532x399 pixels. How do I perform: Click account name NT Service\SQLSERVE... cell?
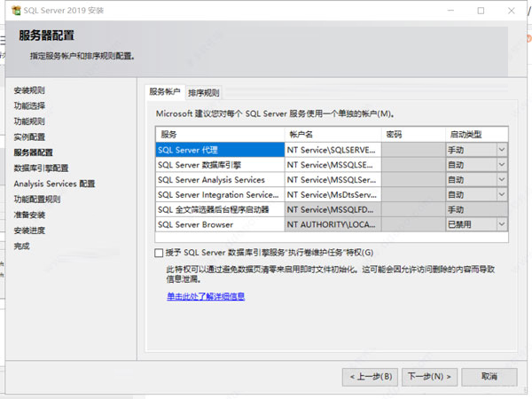[x=332, y=150]
